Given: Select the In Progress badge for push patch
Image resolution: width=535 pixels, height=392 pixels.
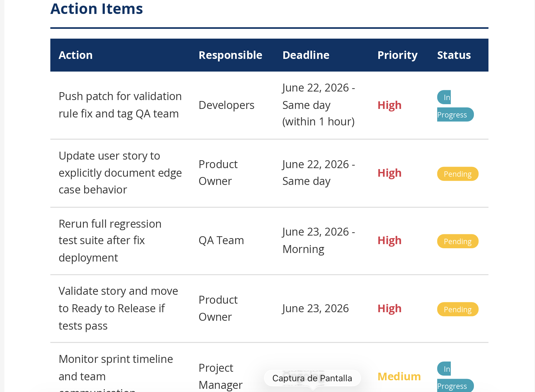Looking at the screenshot, I should [x=455, y=106].
